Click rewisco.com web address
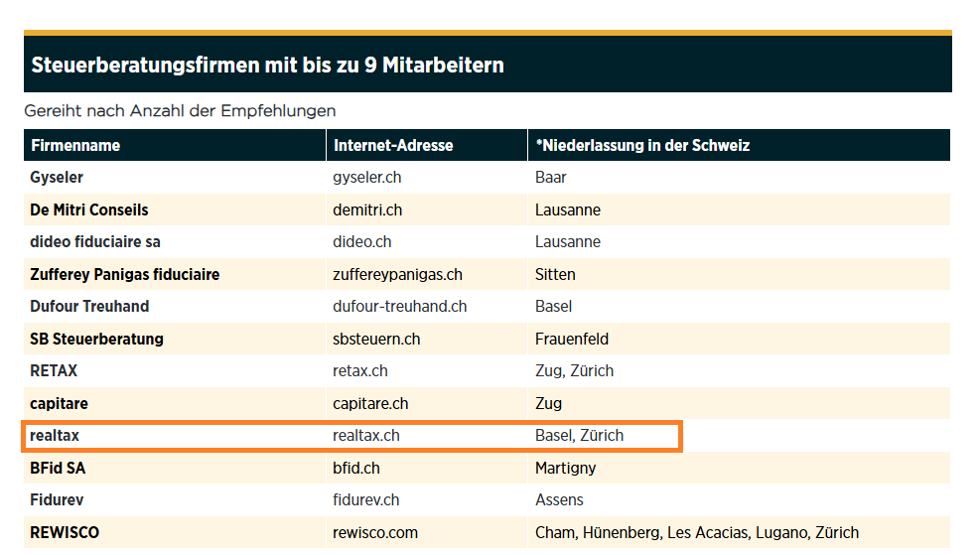 (375, 532)
